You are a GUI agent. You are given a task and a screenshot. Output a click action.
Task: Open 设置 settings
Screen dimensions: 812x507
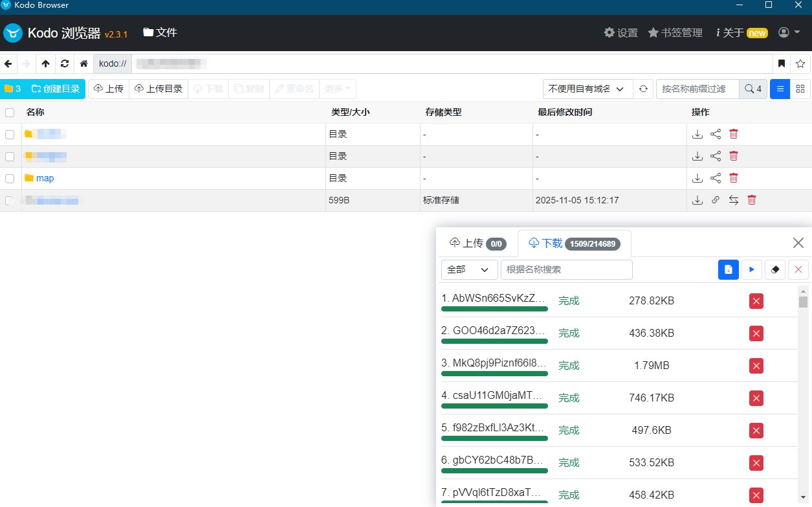pyautogui.click(x=621, y=32)
